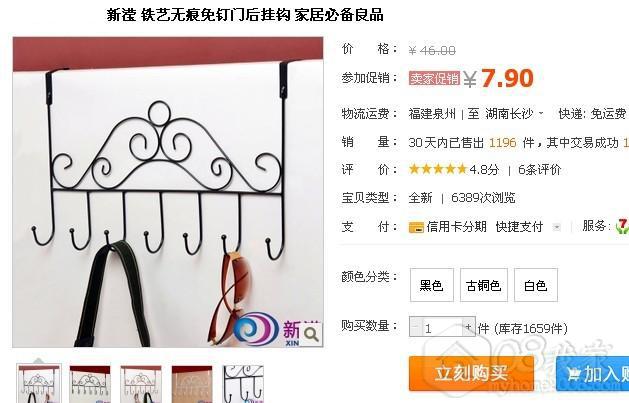The width and height of the screenshot is (629, 403).
Task: Select the 黑色 color option
Action: (x=431, y=285)
